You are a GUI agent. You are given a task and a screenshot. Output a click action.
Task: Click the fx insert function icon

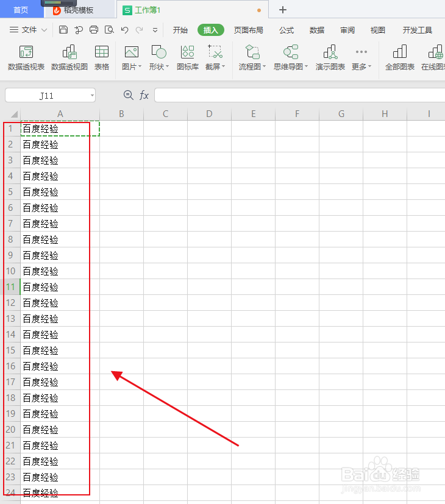tap(144, 95)
